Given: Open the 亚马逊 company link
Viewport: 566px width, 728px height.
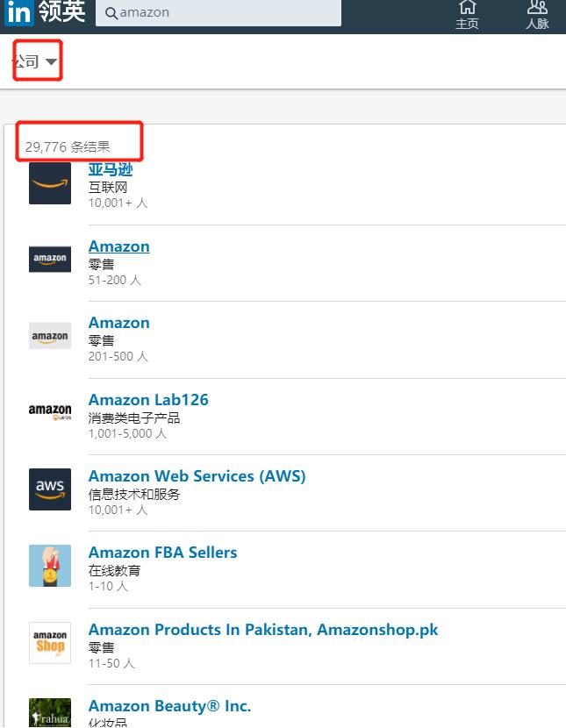Looking at the screenshot, I should click(x=110, y=169).
